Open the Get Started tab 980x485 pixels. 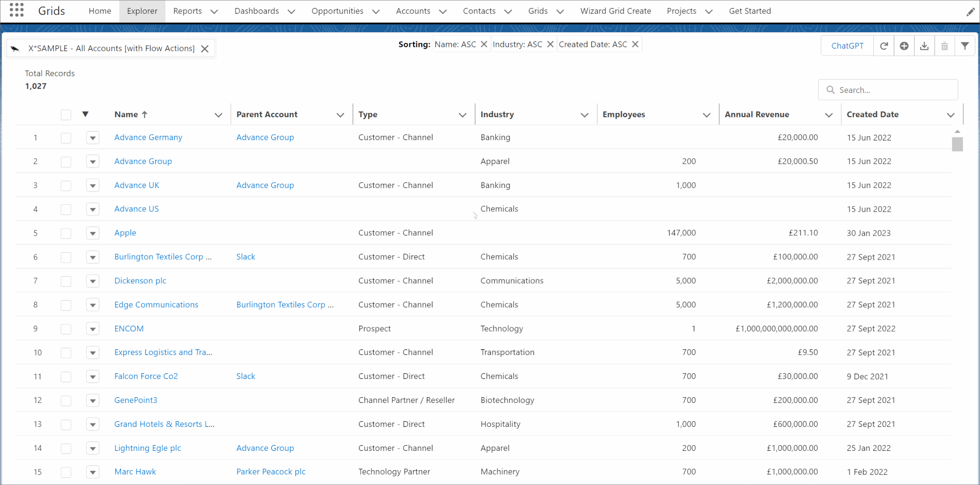coord(750,11)
